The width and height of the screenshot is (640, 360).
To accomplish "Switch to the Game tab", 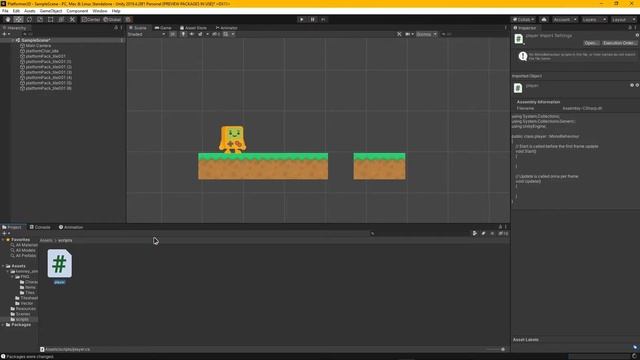I will (x=163, y=28).
